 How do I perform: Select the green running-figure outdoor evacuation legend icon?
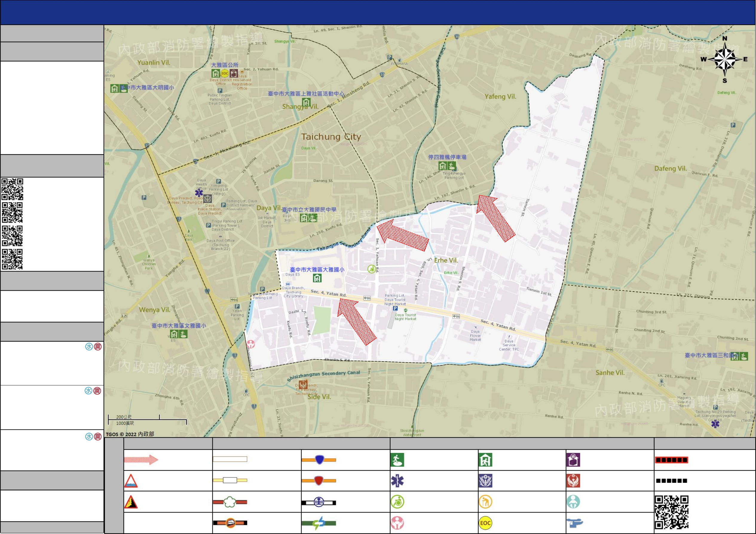point(397,460)
